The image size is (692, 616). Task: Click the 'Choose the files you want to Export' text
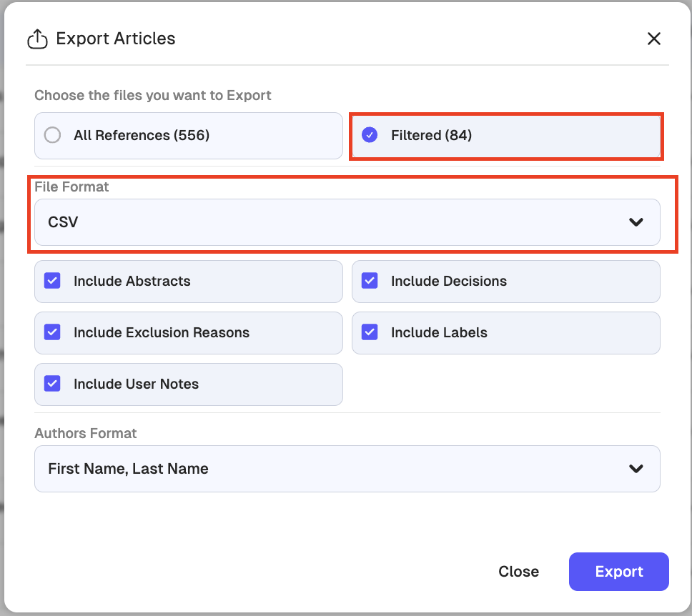tap(153, 95)
